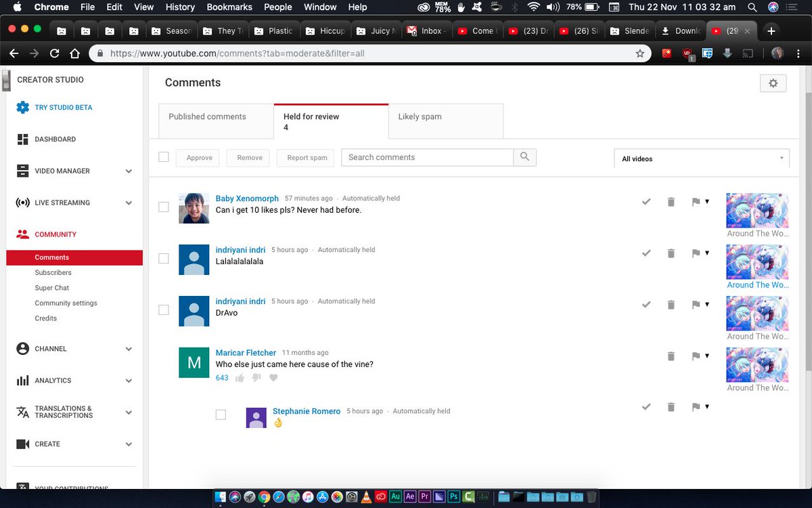The image size is (812, 508).
Task: Open new Chrome tab with plus
Action: coord(771,30)
